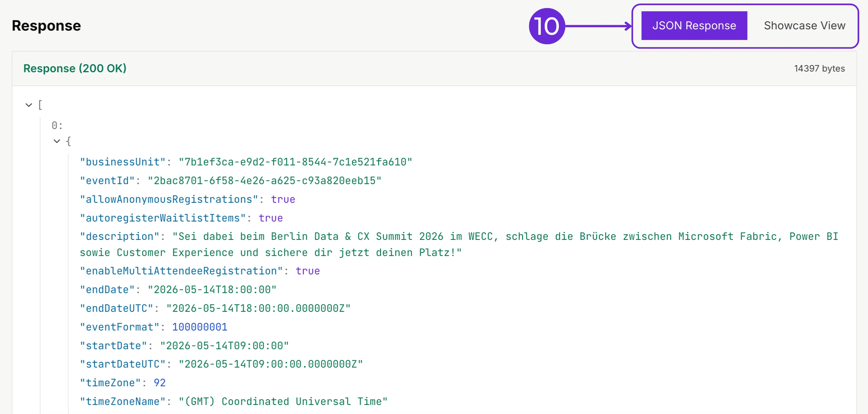Click the Response section heading

coord(46,25)
